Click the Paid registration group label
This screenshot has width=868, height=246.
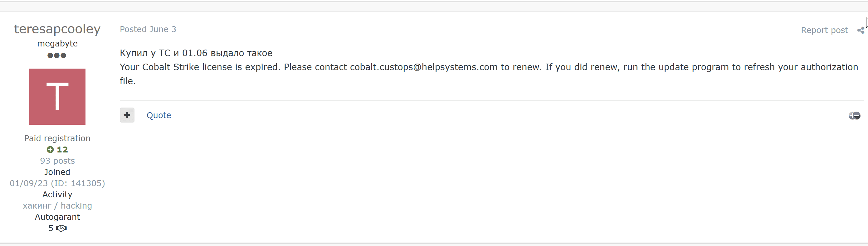(57, 138)
